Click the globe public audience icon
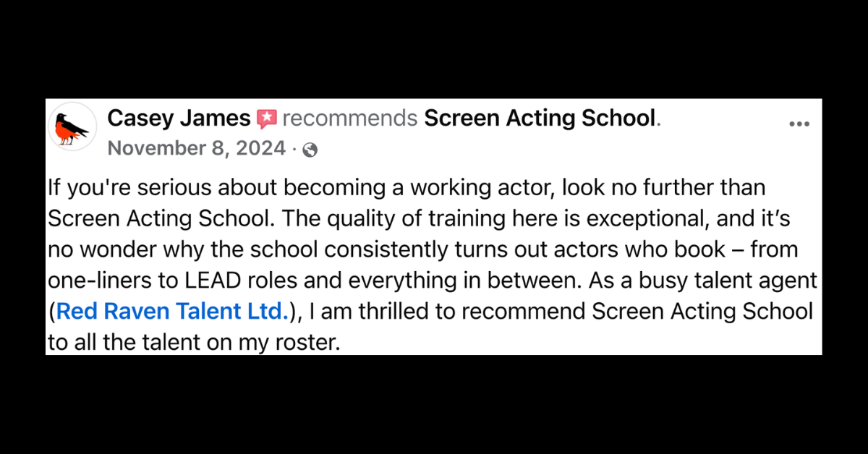The height and width of the screenshot is (454, 868). coord(310,150)
